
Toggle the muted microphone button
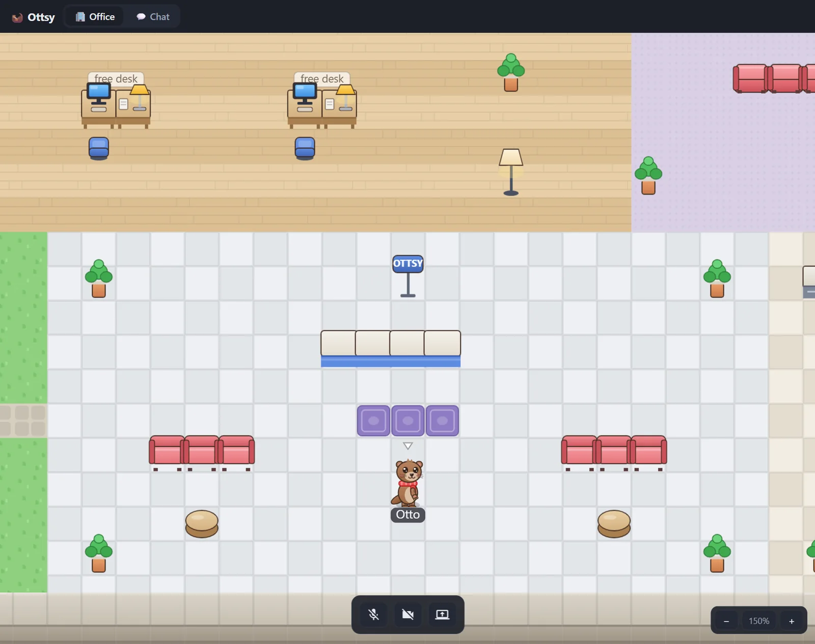point(374,614)
